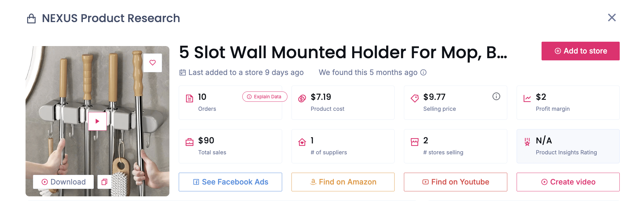
Task: Play the product video preview
Action: coord(97,121)
